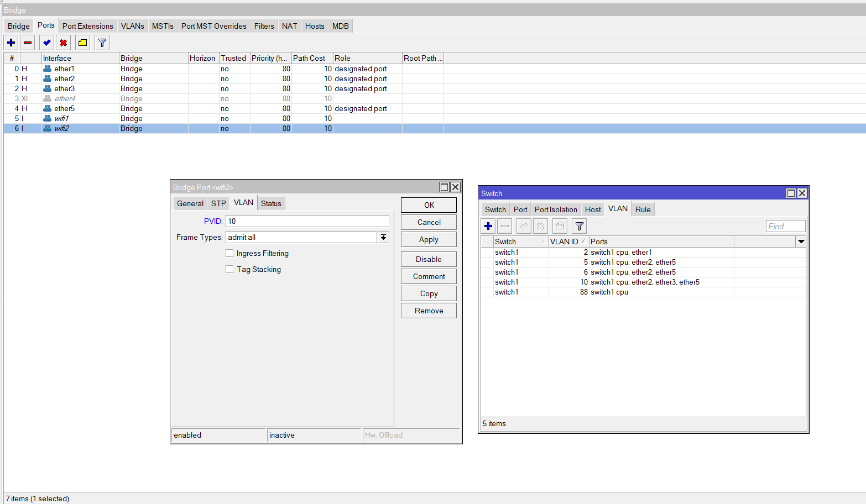866x504 pixels.
Task: Enable Tag Stacking for wifi2
Action: 229,269
